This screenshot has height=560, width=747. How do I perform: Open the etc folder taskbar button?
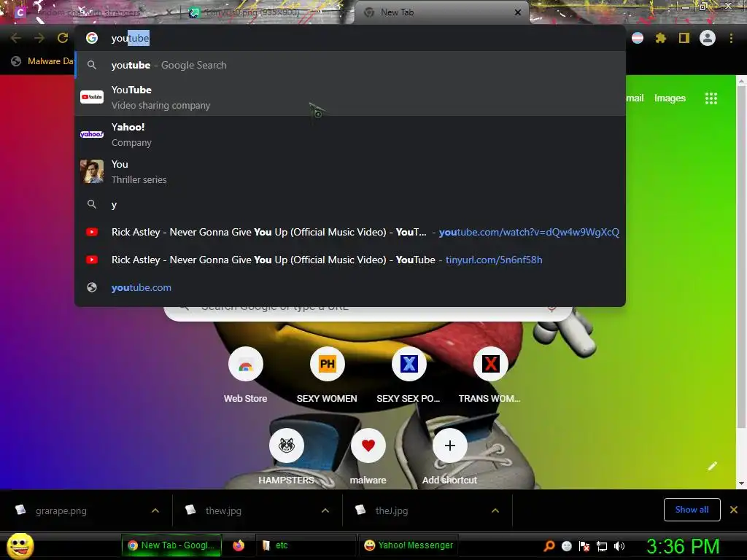pos(305,545)
